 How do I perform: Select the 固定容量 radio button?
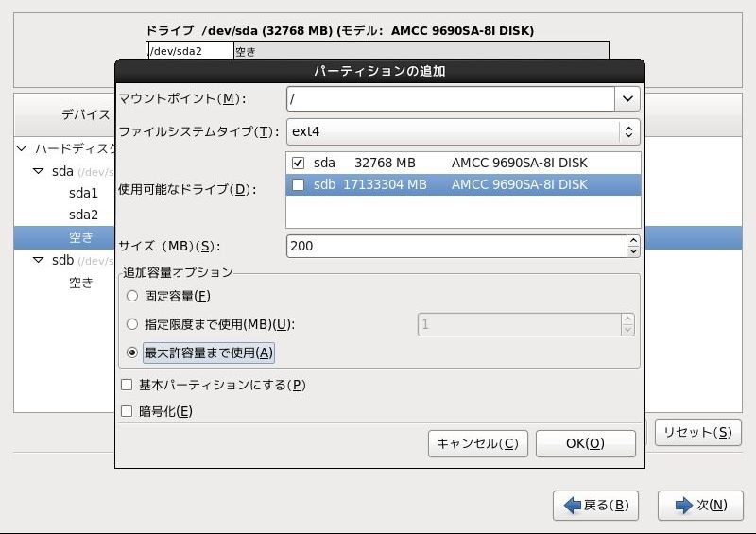132,296
